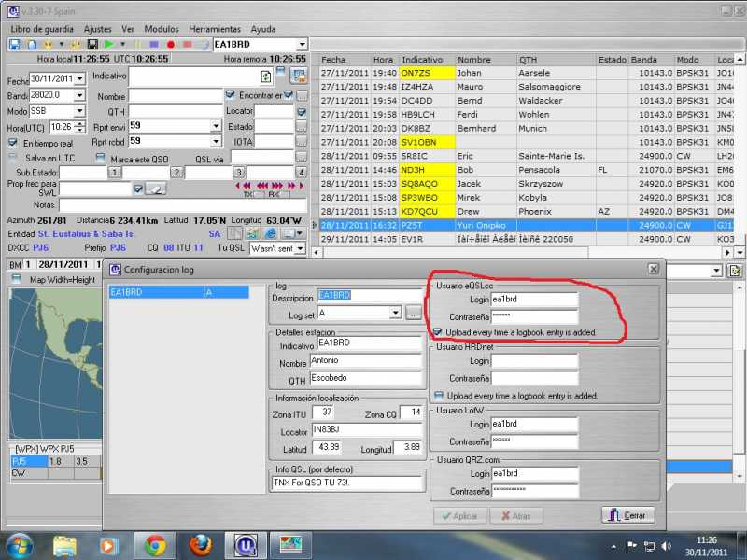Toggle HRDnet upload every time checkbox

[439, 395]
